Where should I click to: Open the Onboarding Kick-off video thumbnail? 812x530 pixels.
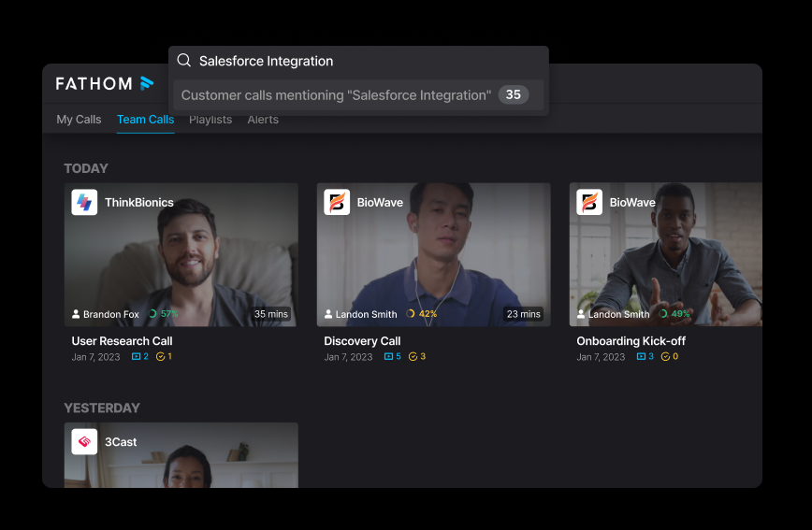pos(665,254)
